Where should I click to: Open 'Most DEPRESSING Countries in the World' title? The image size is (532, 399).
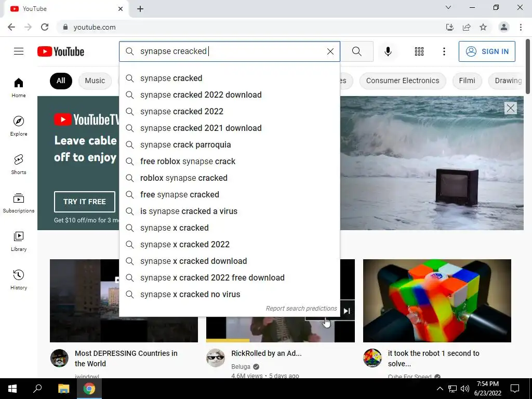tap(126, 358)
